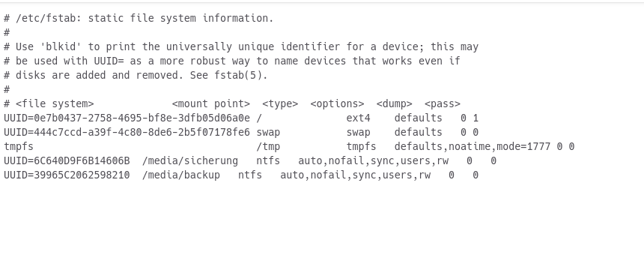Click the '<type>' column header
The width and height of the screenshot is (644, 270).
tap(280, 103)
